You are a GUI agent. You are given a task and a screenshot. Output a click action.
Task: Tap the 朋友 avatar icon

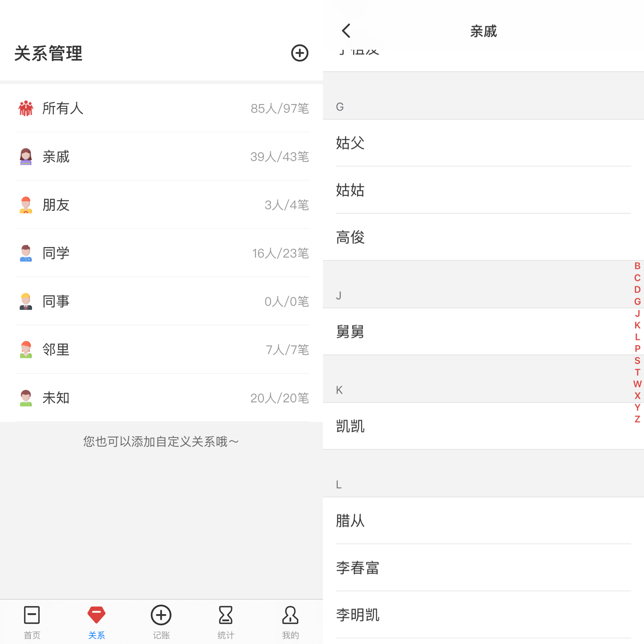tap(26, 205)
